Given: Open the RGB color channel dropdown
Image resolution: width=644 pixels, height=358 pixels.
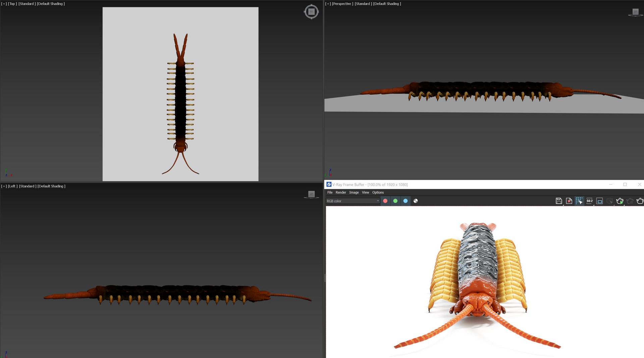Looking at the screenshot, I should 353,201.
